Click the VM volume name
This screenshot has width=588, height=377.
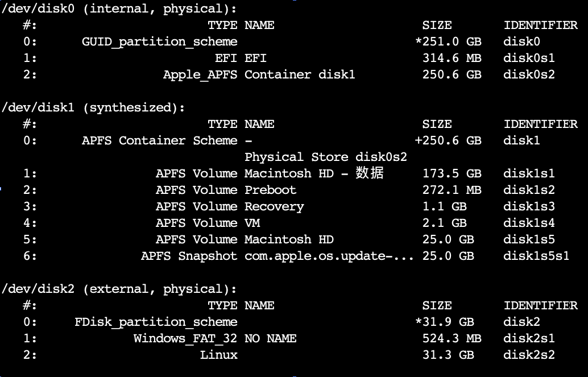coord(252,223)
